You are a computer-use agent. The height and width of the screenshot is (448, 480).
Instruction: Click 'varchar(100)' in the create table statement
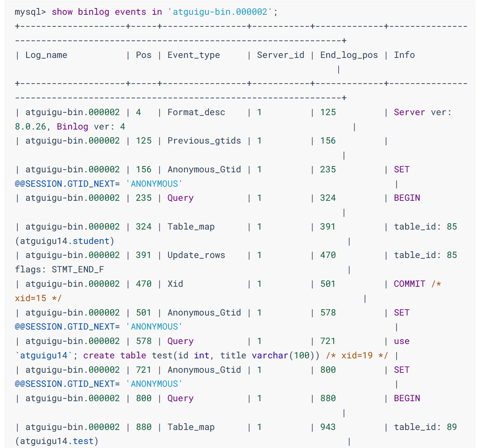pyautogui.click(x=283, y=356)
